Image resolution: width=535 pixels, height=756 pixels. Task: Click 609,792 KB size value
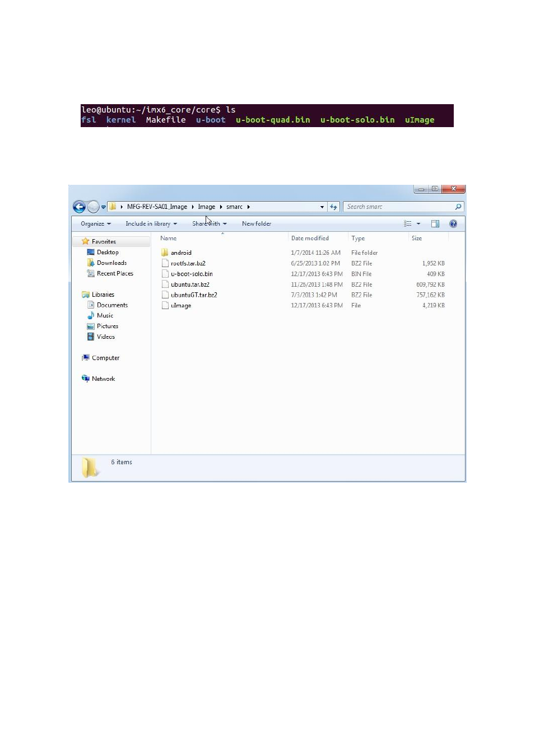(430, 284)
